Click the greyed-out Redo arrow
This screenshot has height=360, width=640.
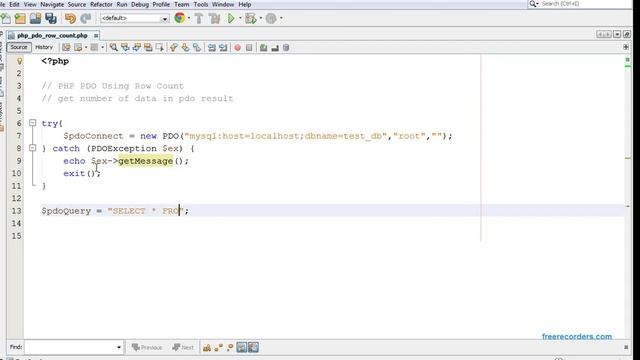tap(86, 18)
